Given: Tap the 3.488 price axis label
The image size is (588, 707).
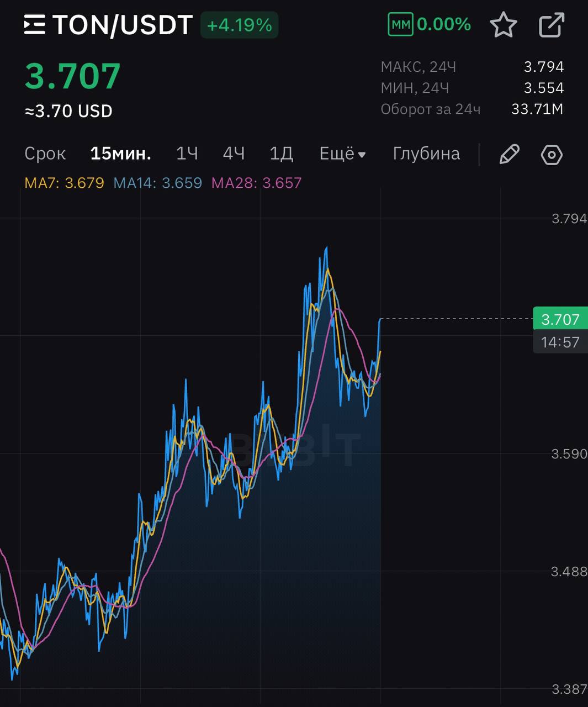Looking at the screenshot, I should (569, 572).
